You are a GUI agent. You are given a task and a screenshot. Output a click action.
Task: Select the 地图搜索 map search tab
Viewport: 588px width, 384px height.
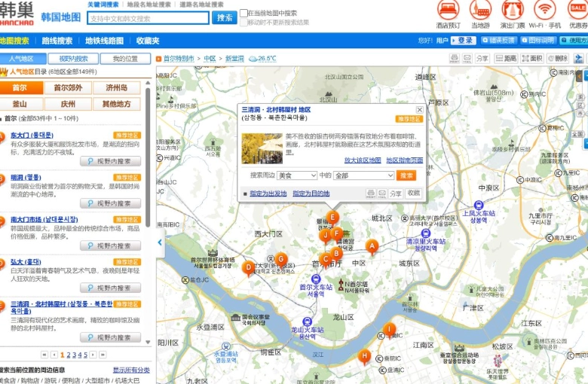(14, 41)
